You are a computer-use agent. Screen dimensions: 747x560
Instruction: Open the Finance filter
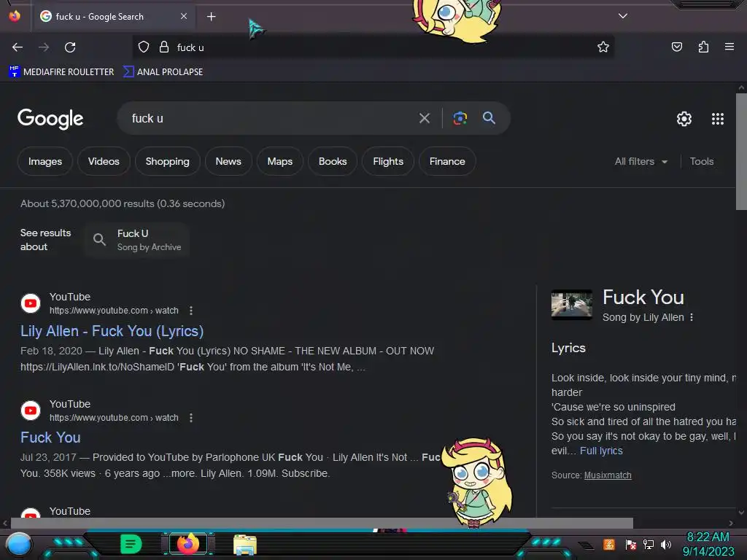[x=447, y=161]
